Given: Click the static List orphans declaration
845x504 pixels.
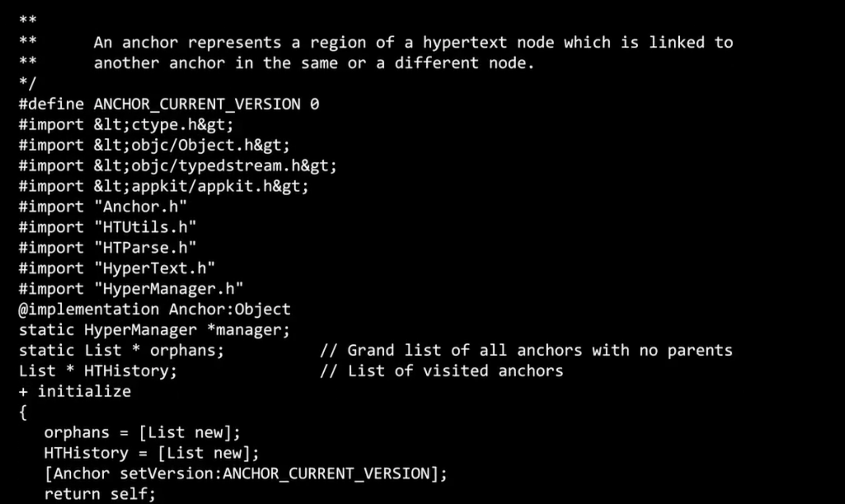Looking at the screenshot, I should (121, 351).
